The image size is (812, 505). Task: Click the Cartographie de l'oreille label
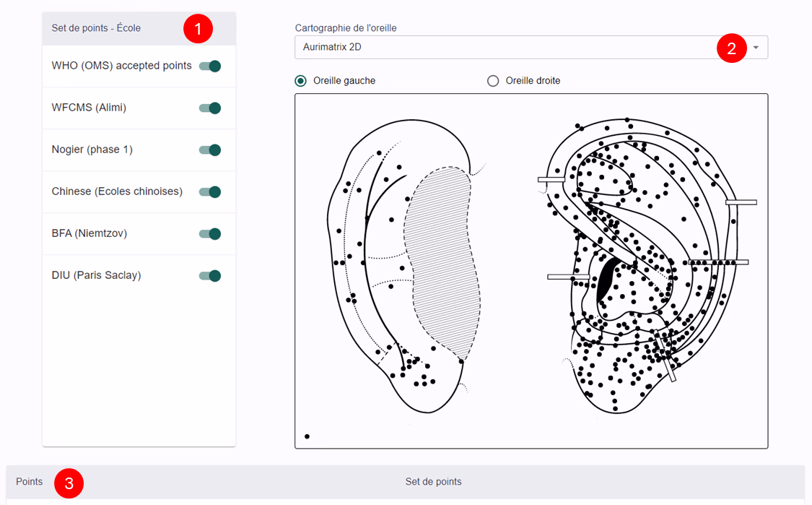[x=346, y=28]
